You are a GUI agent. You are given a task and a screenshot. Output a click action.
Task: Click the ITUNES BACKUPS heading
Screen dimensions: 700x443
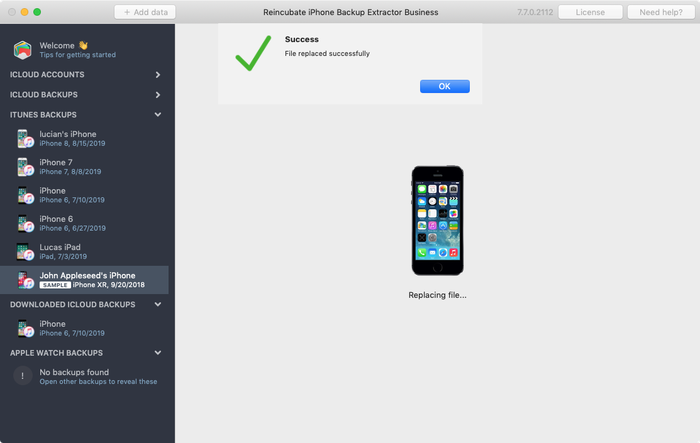tap(43, 115)
